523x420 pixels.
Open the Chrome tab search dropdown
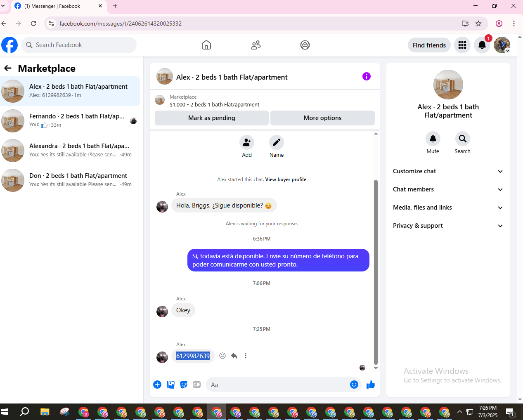coord(3,6)
